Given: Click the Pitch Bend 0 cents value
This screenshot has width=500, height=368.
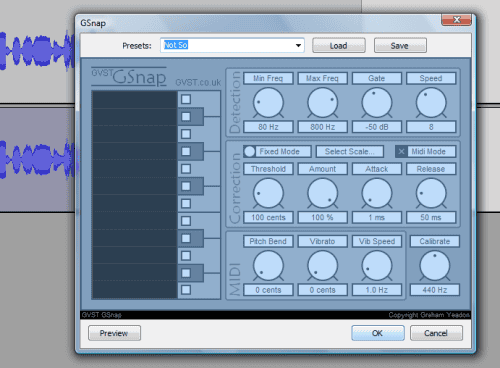Looking at the screenshot, I should 268,290.
